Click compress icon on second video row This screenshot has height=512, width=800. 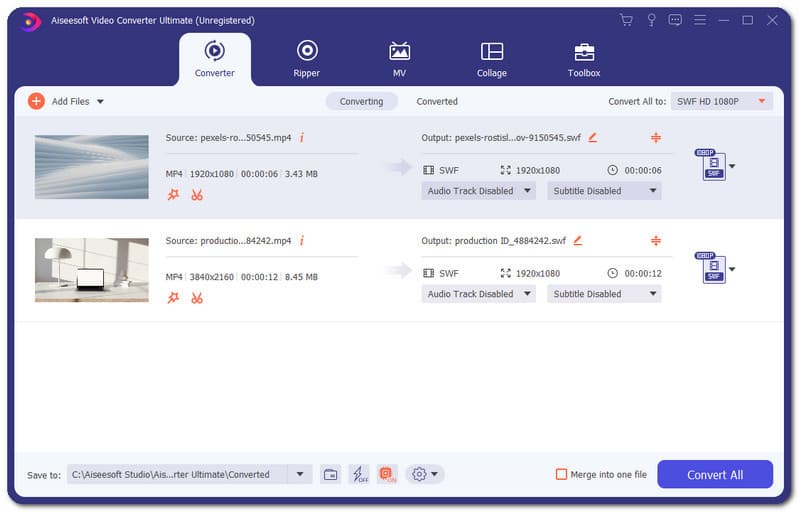click(x=656, y=240)
